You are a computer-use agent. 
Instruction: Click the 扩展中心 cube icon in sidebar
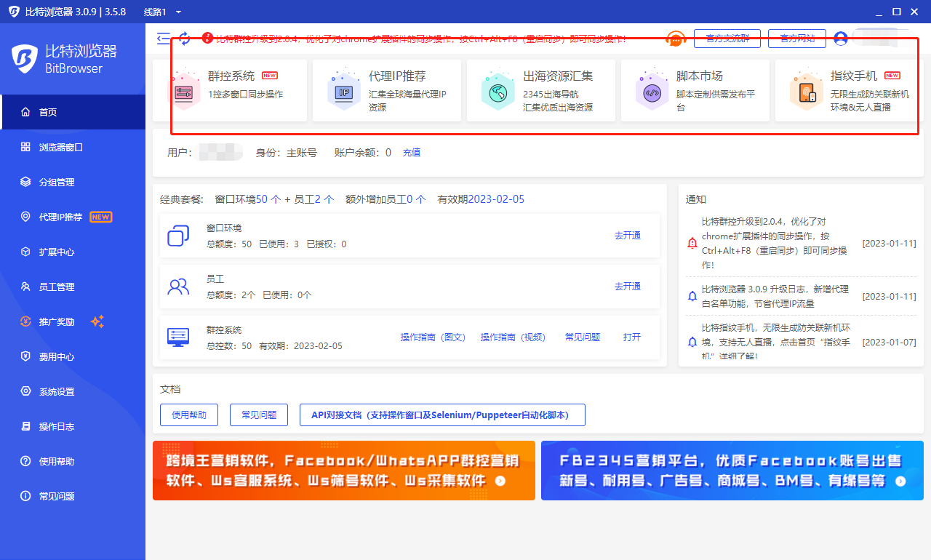click(25, 252)
